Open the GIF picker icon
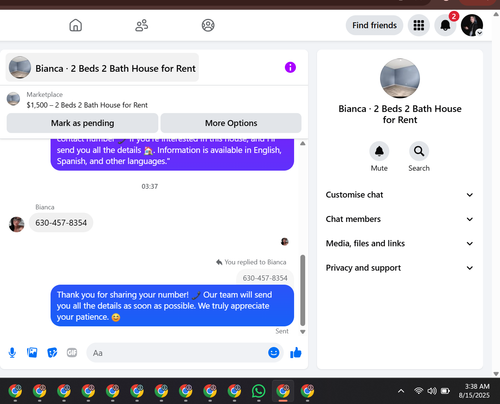500x404 pixels. click(72, 353)
